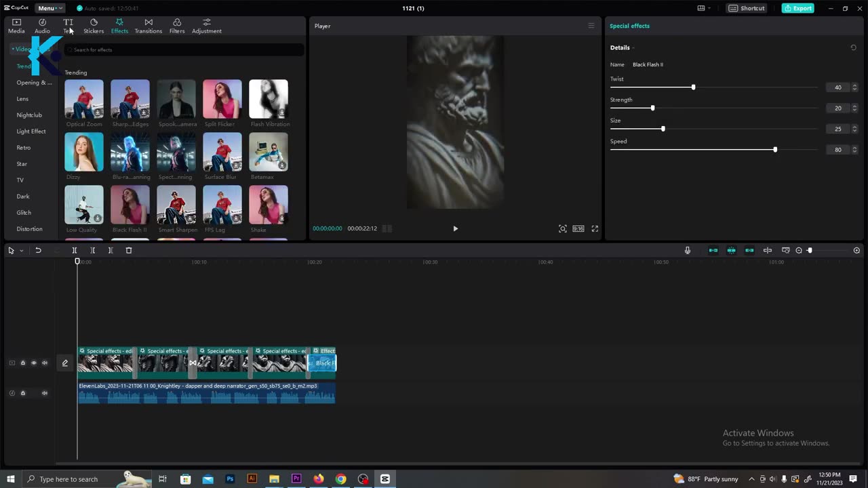Open the layout switcher dropdown
The width and height of the screenshot is (868, 488).
(x=704, y=8)
